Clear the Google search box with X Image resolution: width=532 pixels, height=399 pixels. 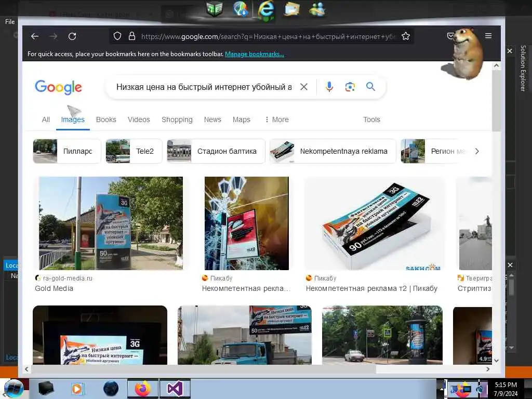tap(304, 87)
